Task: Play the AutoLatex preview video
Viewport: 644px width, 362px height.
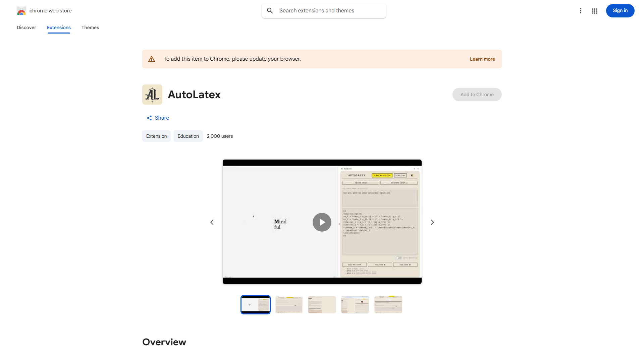Action: (322, 222)
